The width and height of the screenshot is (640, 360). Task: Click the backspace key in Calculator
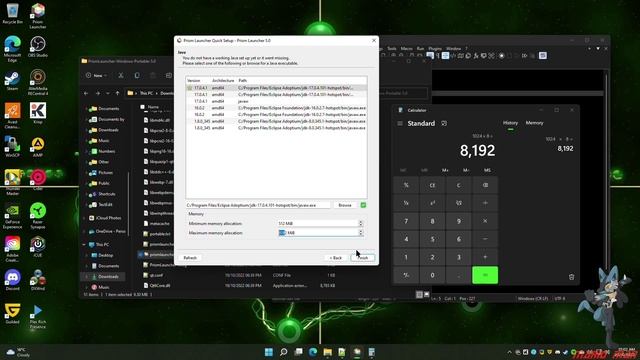pos(485,185)
